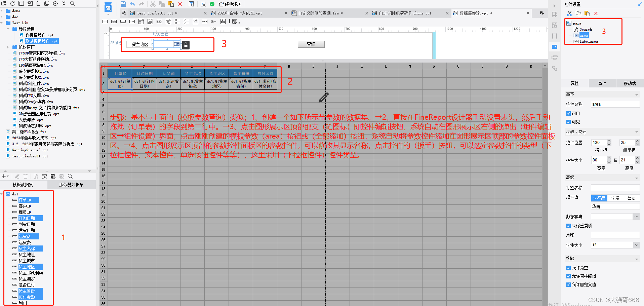This screenshot has height=306, width=644.
Task: Click the 查询 query button
Action: pos(311,44)
